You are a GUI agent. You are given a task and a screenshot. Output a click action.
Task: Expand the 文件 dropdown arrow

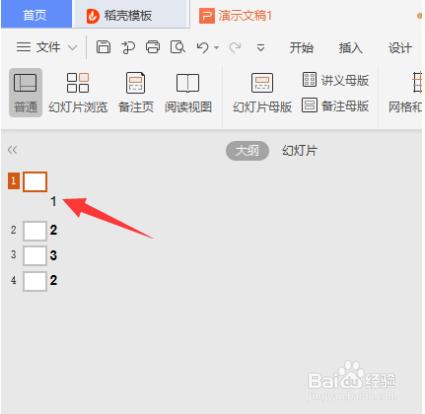pos(73,48)
